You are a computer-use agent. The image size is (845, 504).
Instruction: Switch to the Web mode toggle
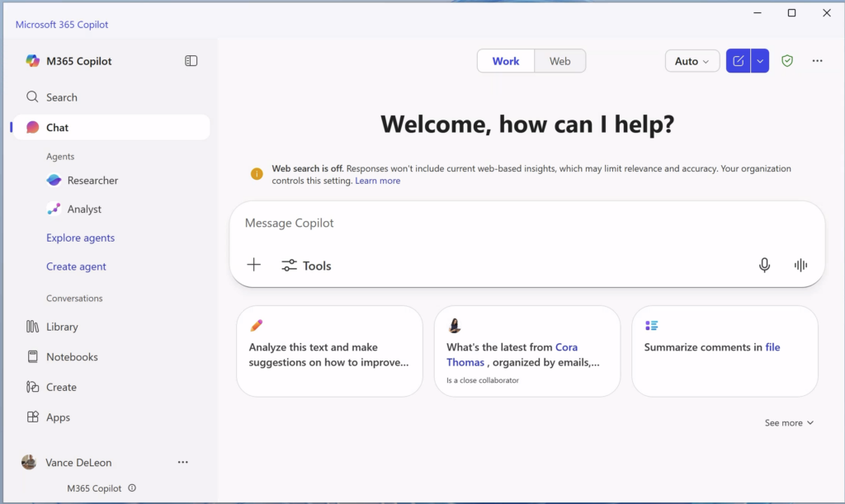click(x=559, y=61)
